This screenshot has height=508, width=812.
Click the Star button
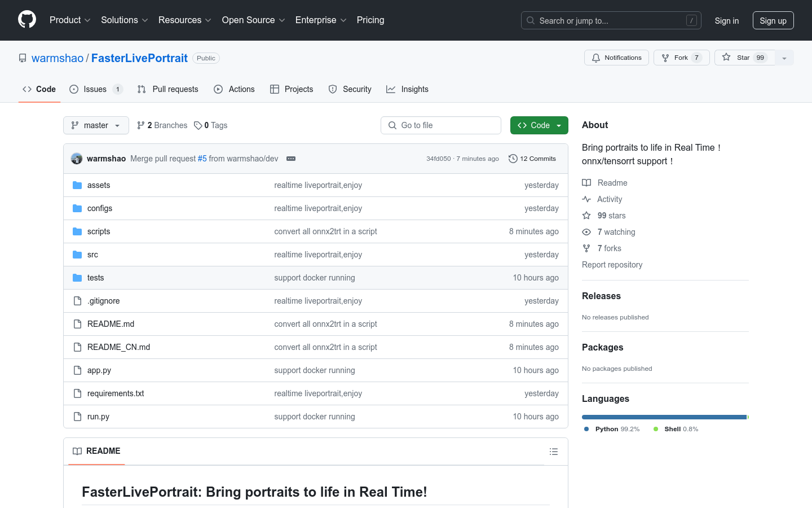point(745,58)
